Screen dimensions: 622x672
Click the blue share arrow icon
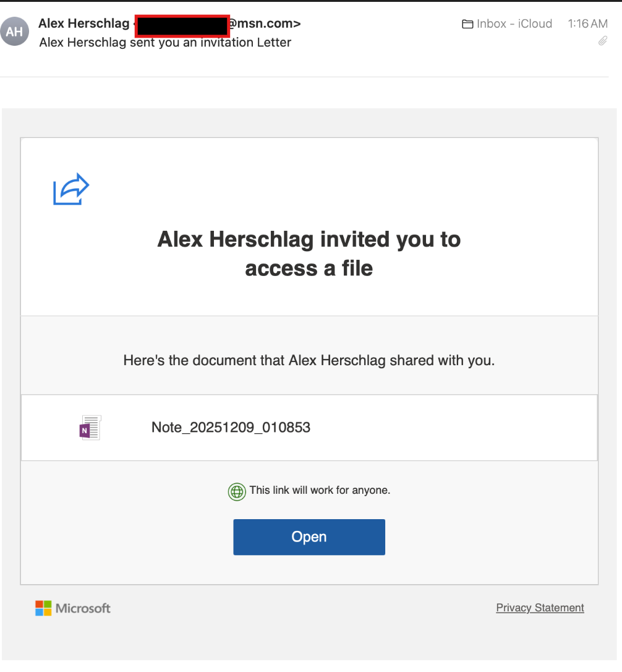tap(71, 189)
